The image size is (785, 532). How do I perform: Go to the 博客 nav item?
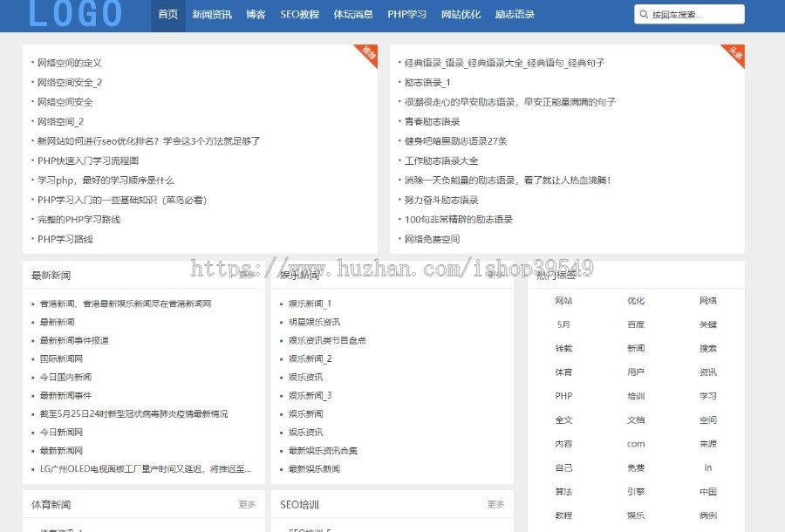[x=256, y=15]
